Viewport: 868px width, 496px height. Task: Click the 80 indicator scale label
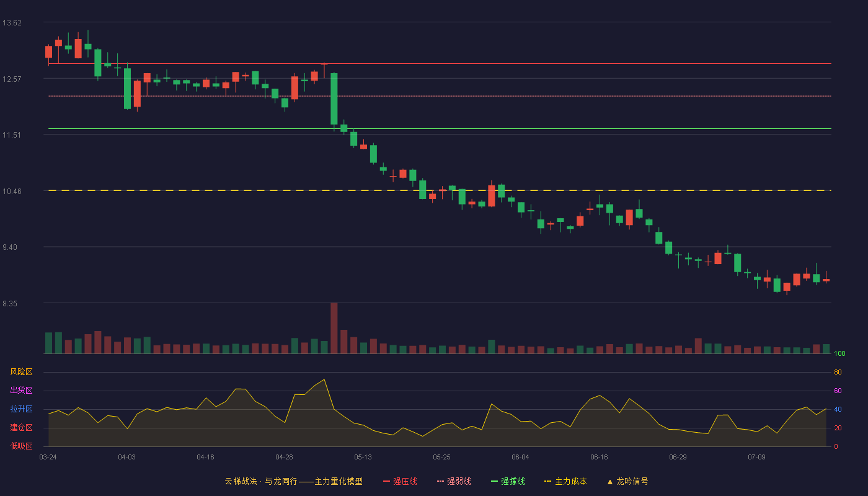click(x=838, y=372)
